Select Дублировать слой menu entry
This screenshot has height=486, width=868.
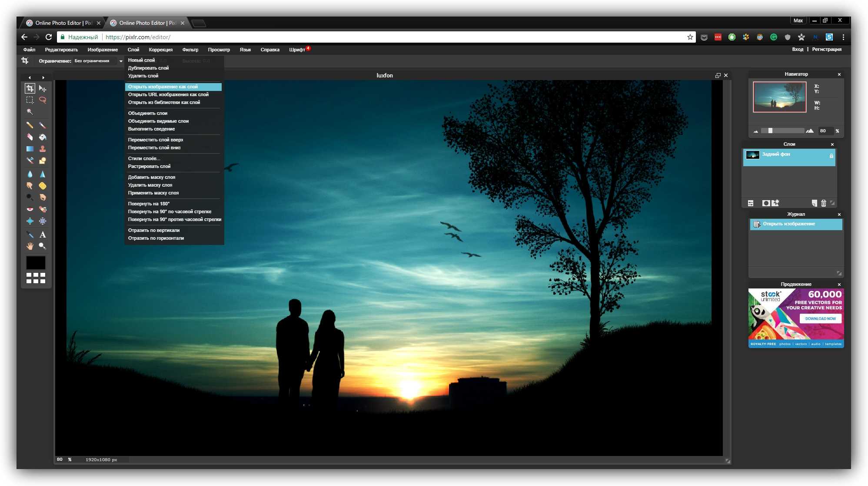point(148,68)
